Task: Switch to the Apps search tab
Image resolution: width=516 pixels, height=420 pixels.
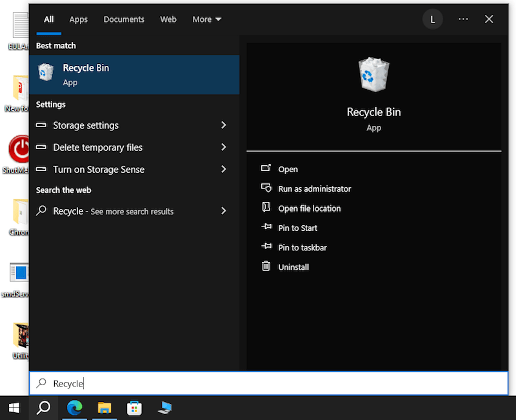Action: pos(78,19)
